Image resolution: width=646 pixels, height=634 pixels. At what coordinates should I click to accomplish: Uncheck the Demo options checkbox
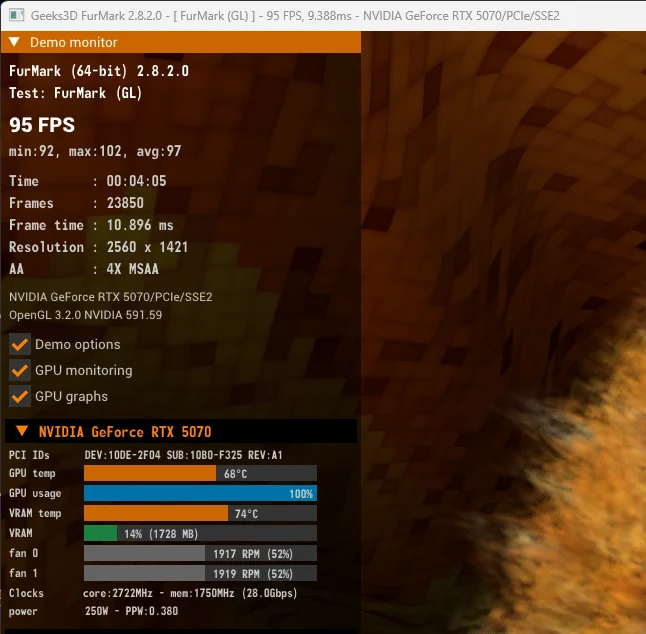(20, 344)
